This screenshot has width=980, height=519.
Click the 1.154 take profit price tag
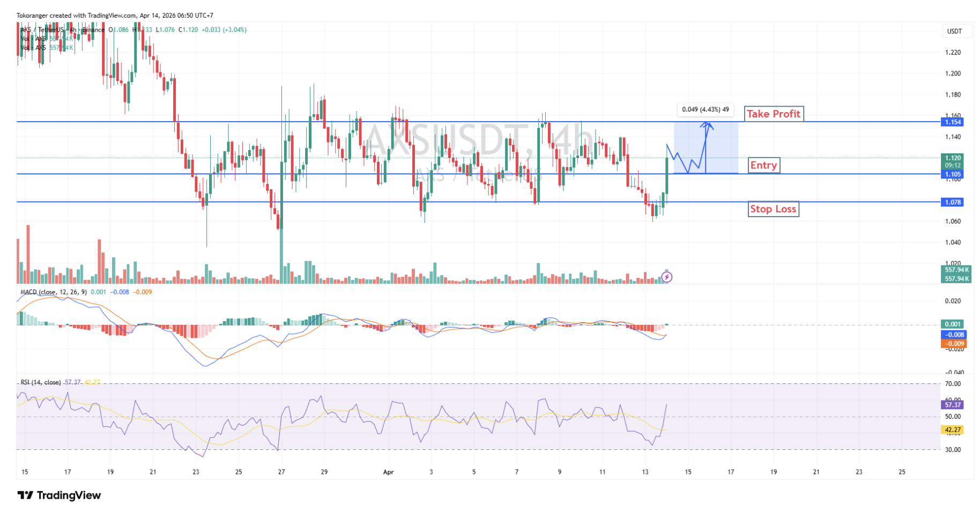click(952, 122)
